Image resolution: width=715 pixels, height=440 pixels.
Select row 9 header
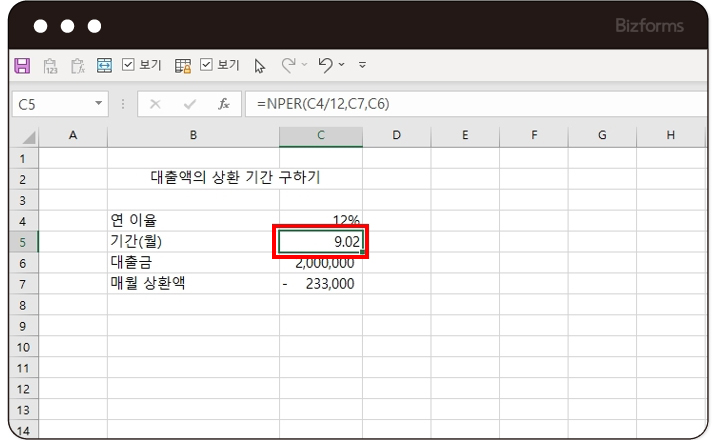click(23, 326)
